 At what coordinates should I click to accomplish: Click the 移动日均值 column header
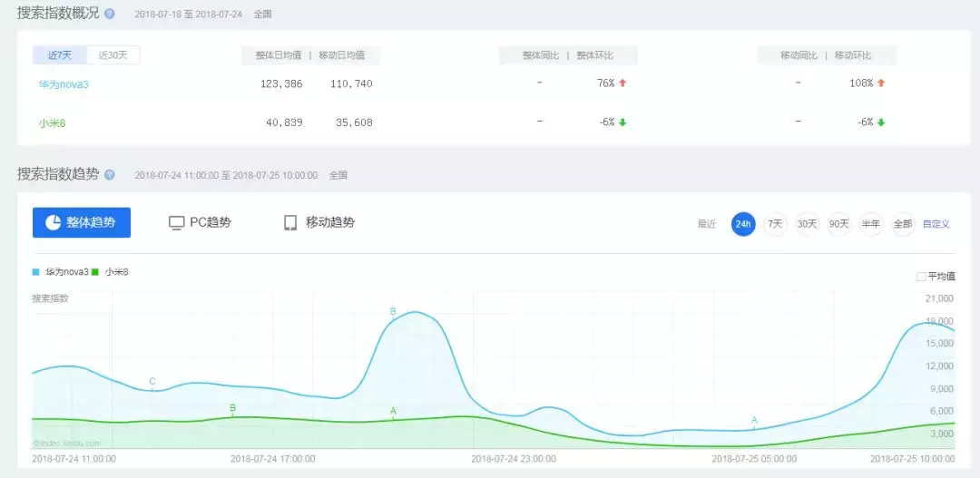(341, 55)
